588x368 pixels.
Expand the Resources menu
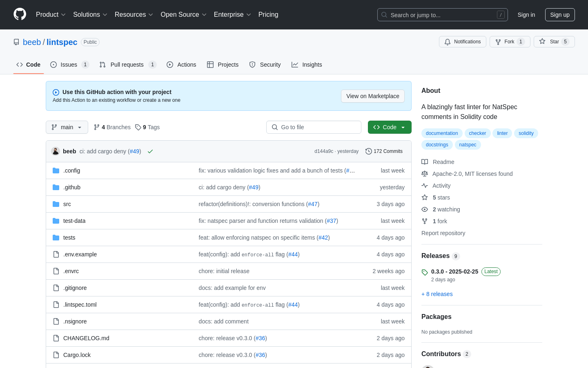pyautogui.click(x=134, y=15)
